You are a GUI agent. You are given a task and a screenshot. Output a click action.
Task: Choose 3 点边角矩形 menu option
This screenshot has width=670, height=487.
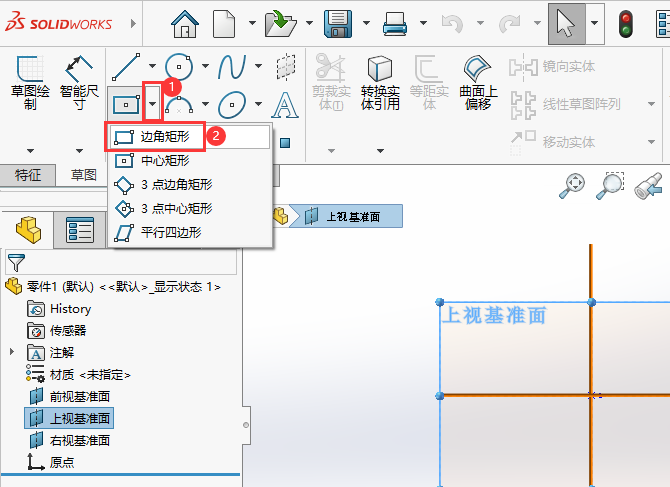tap(190, 185)
